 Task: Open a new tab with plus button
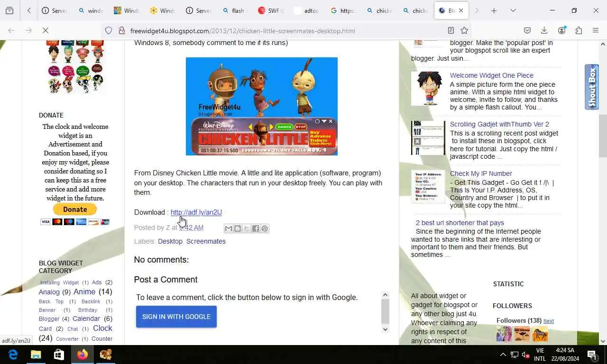click(x=494, y=10)
